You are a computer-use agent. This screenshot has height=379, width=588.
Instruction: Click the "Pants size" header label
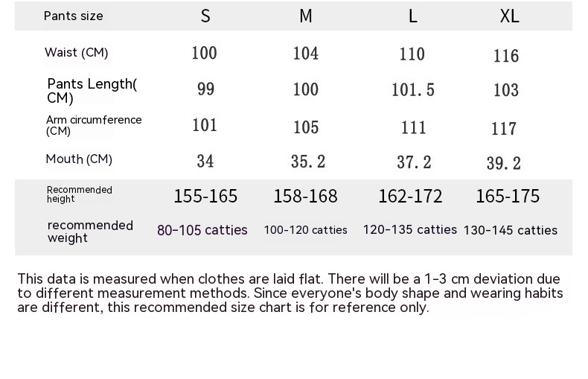tap(74, 16)
